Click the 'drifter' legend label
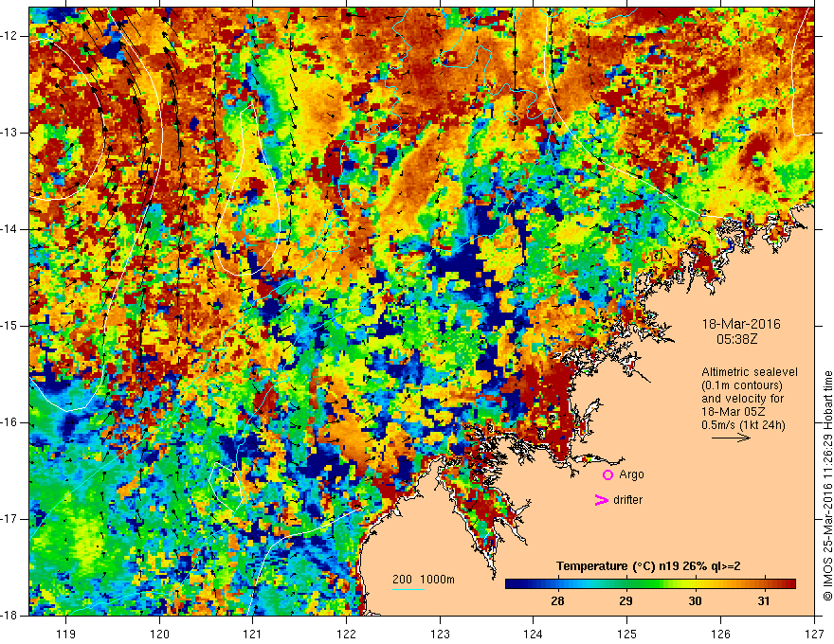 pyautogui.click(x=627, y=500)
